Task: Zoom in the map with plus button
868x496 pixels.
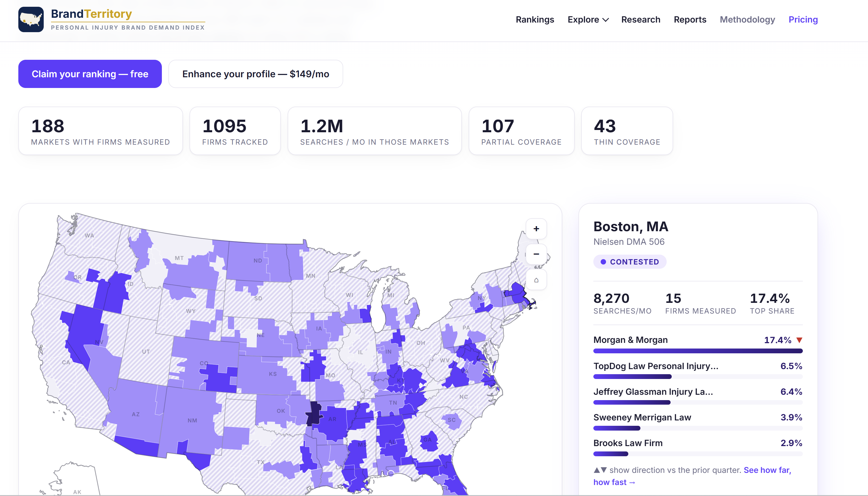Action: click(536, 229)
